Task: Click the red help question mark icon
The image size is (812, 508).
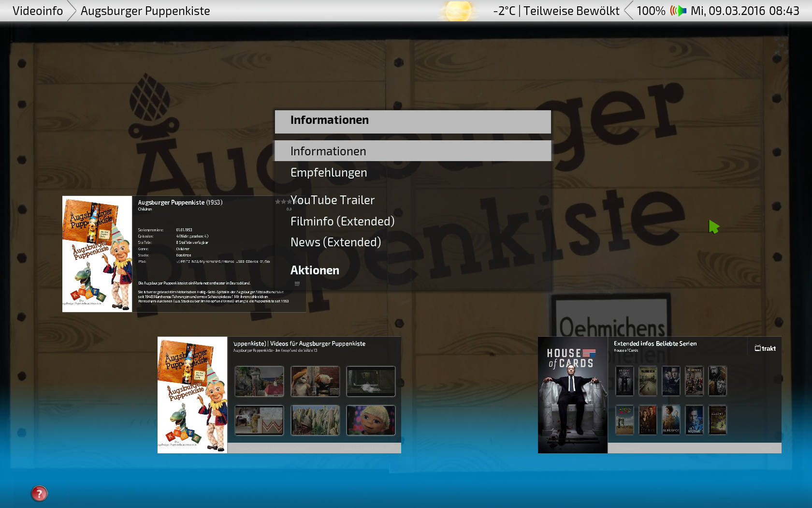Action: 39,493
